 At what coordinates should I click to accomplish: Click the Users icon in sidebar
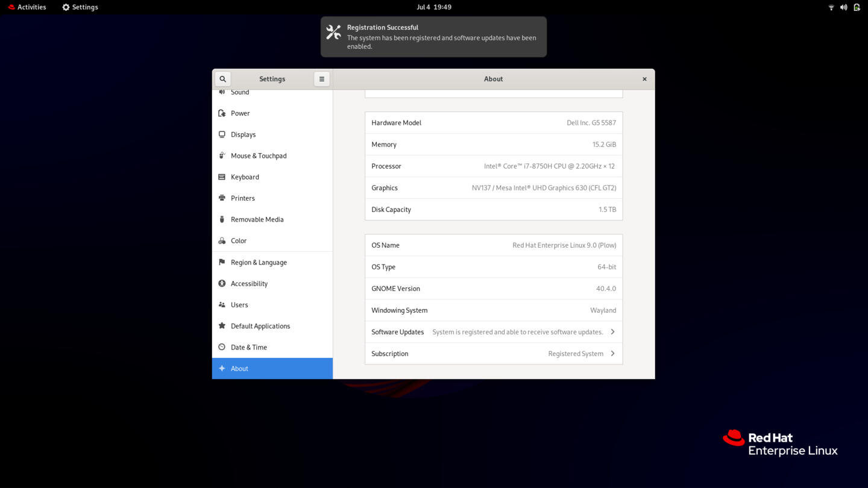222,305
